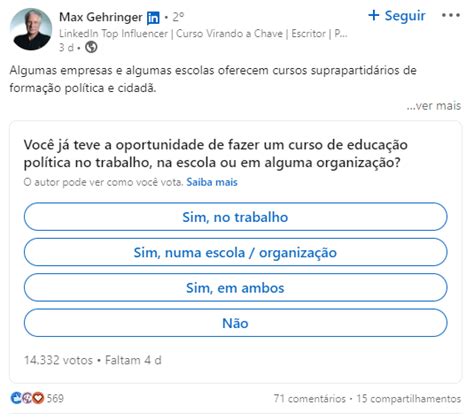This screenshot has height=420, width=474.
Task: Click the LinkedIn badge icon beside name
Action: [x=153, y=18]
